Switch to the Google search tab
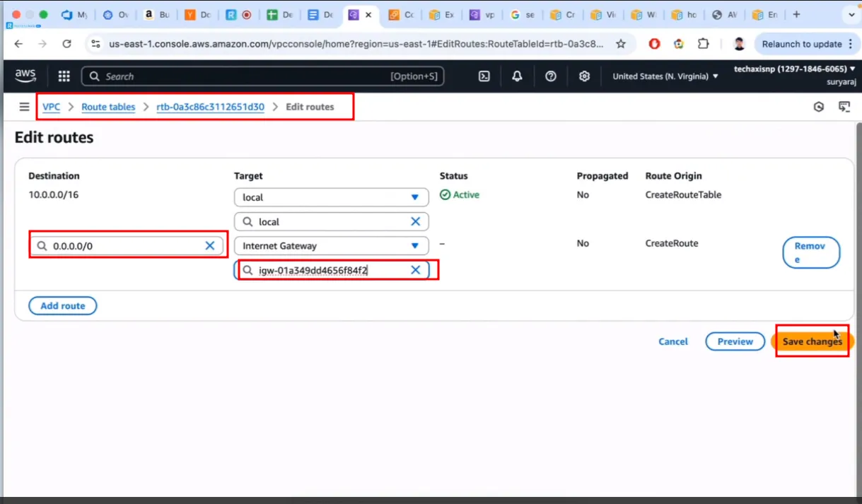Image resolution: width=862 pixels, height=504 pixels. [x=522, y=14]
